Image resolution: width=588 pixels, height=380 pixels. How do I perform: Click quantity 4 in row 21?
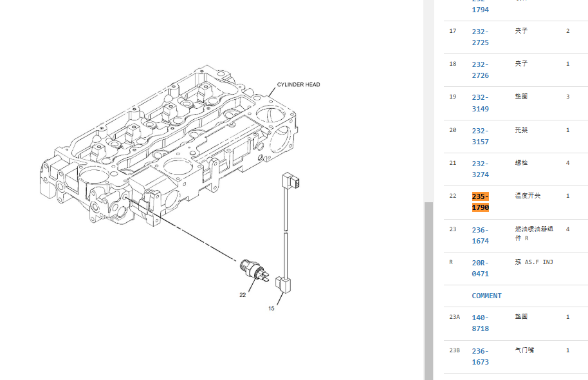point(568,162)
